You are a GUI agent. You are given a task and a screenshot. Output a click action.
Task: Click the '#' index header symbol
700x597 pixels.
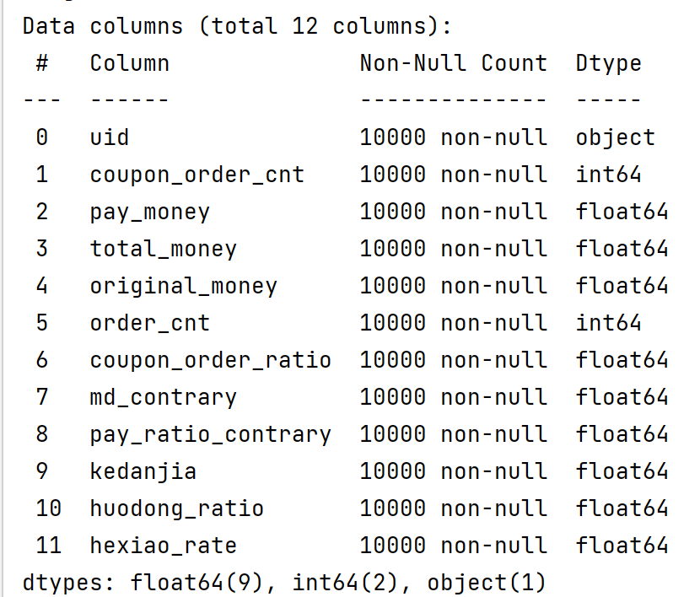click(x=42, y=63)
